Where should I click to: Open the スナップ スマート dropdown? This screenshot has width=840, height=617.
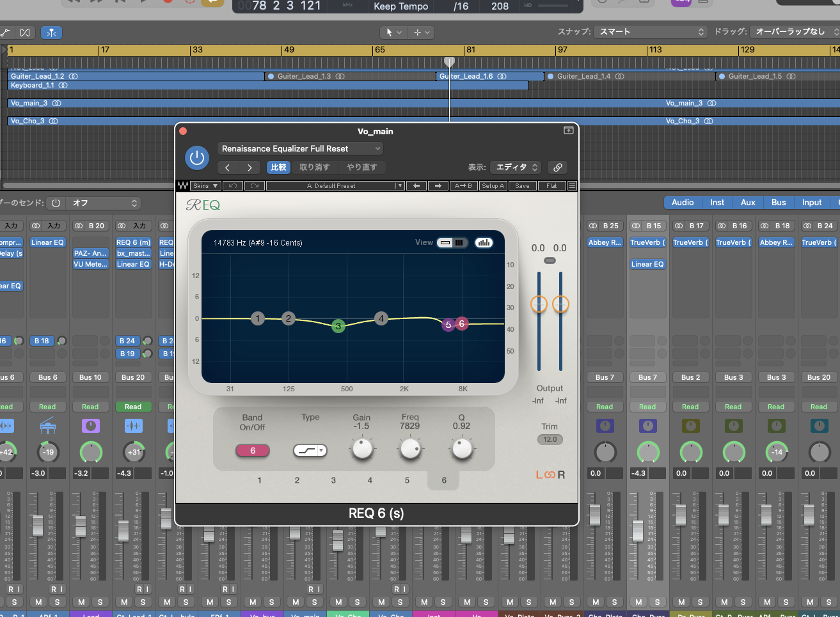650,31
